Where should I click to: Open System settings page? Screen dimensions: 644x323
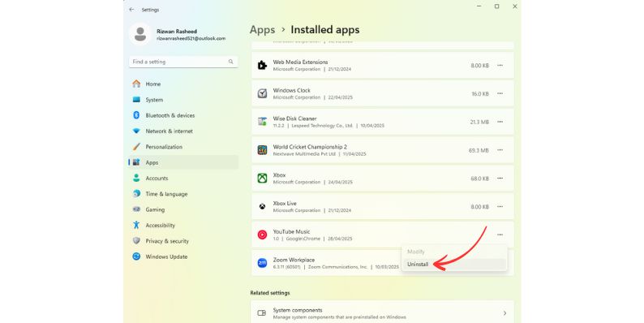(x=183, y=100)
